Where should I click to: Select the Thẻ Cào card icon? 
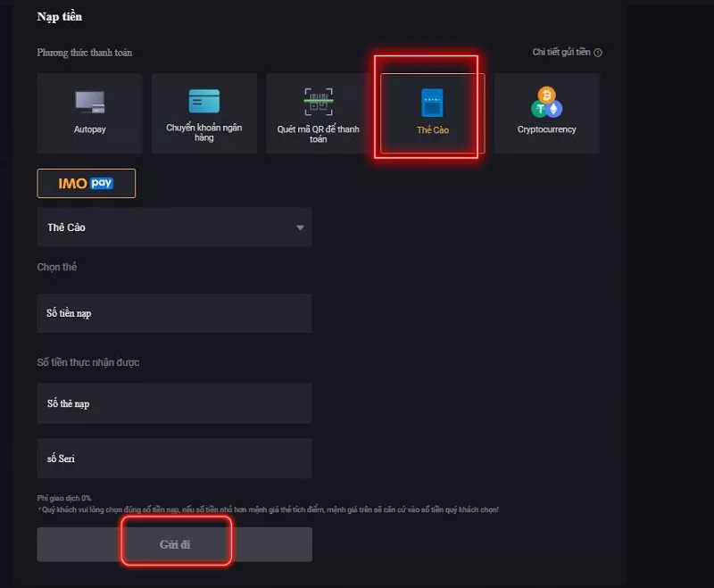[432, 103]
